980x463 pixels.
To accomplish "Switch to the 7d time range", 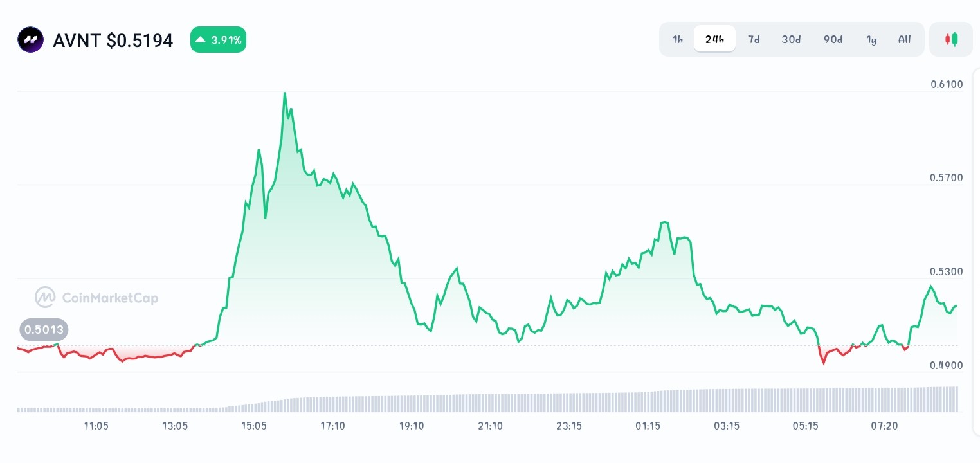I will pos(754,39).
